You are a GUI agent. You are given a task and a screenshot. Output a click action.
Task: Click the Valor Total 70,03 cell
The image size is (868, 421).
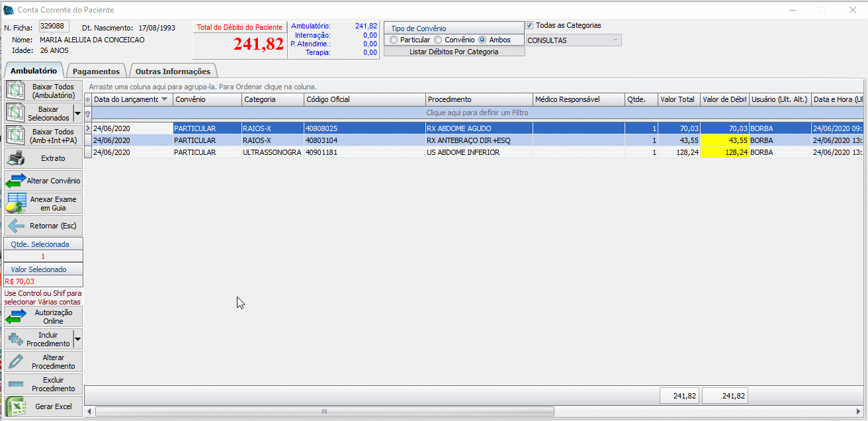click(679, 128)
